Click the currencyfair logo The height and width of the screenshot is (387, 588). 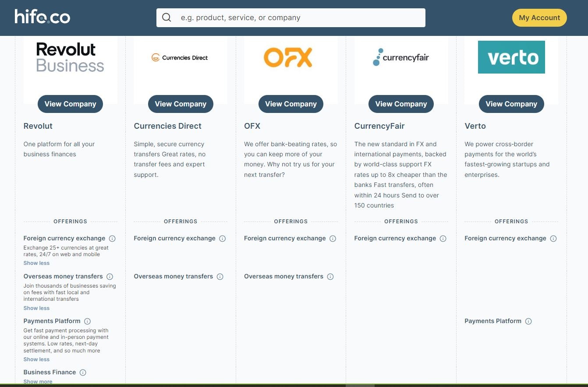[x=400, y=57]
